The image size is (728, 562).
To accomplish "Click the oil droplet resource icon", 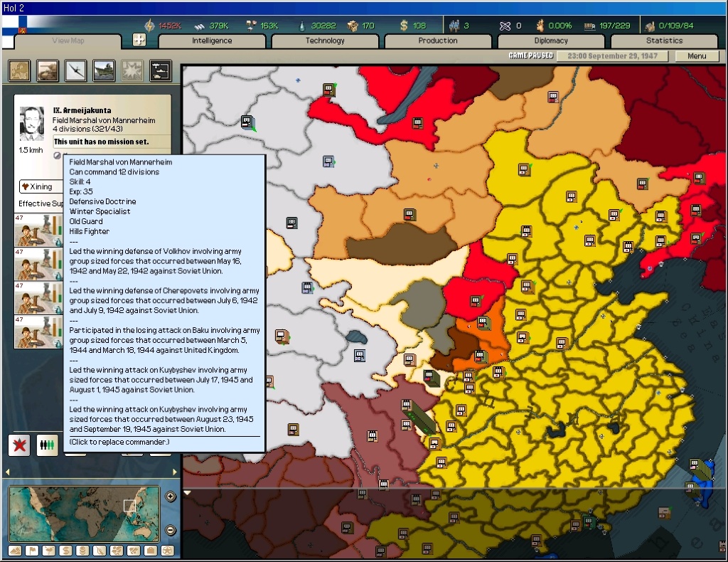I will 302,26.
